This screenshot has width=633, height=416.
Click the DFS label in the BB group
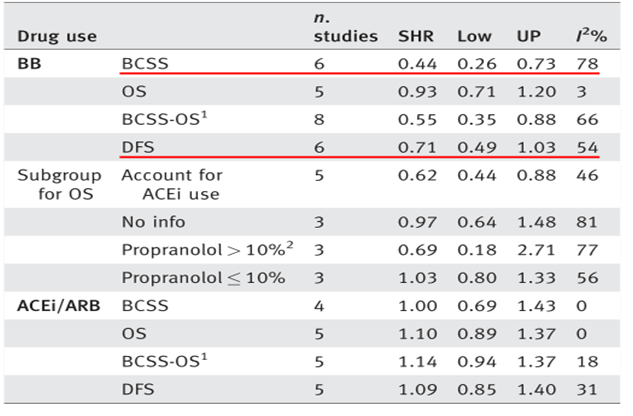click(136, 146)
